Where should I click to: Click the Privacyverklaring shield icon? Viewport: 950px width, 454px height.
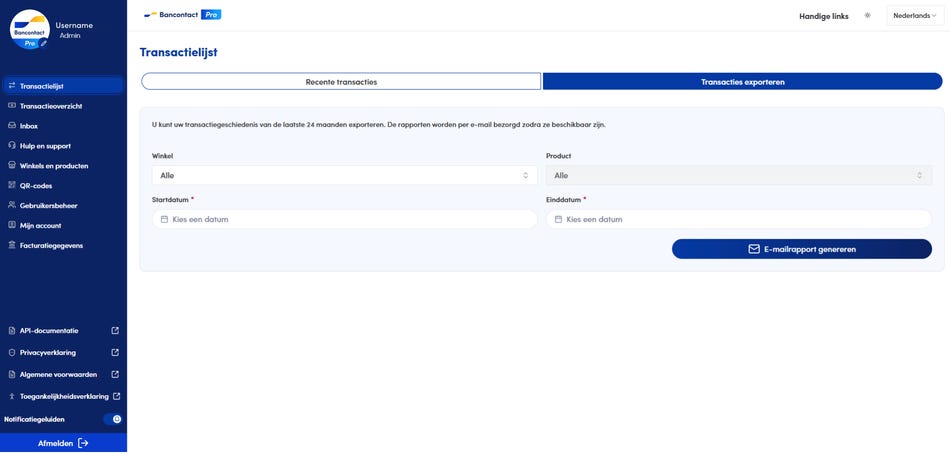click(x=12, y=353)
